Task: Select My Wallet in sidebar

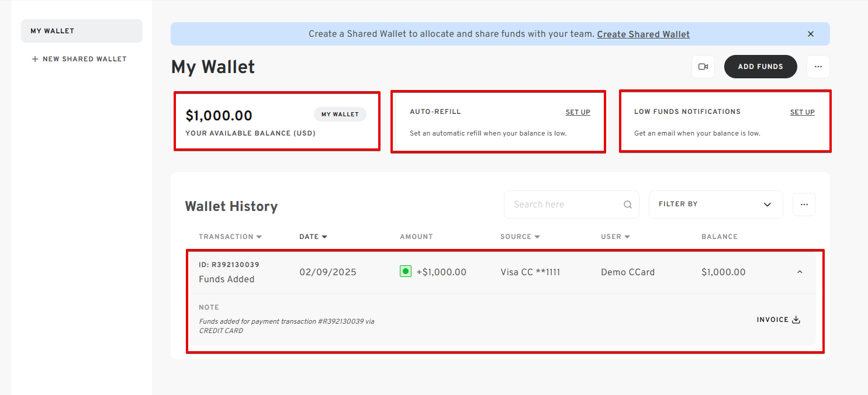Action: tap(82, 31)
